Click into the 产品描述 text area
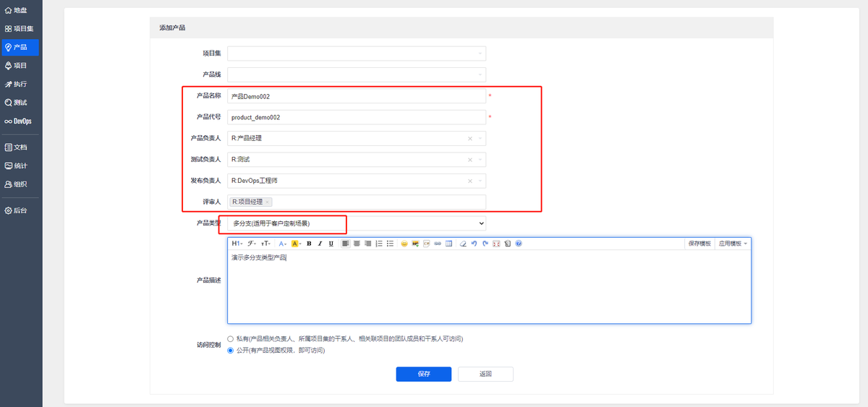 [x=489, y=287]
